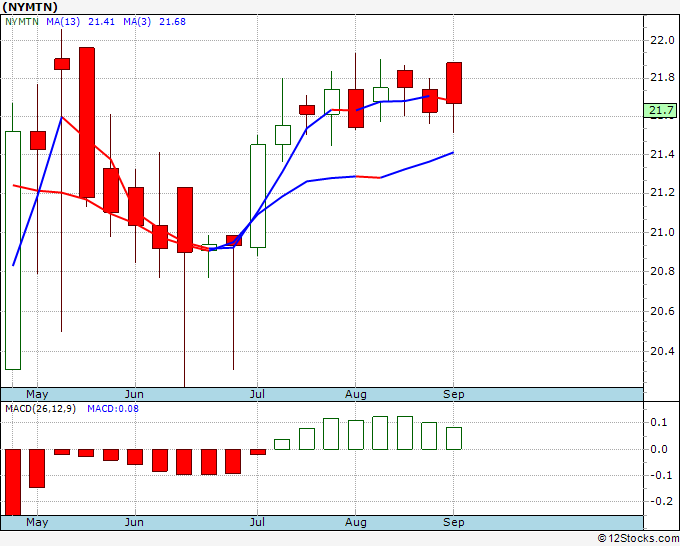The height and width of the screenshot is (546, 680).
Task: Select the green NYMTN legend label
Action: pos(22,21)
